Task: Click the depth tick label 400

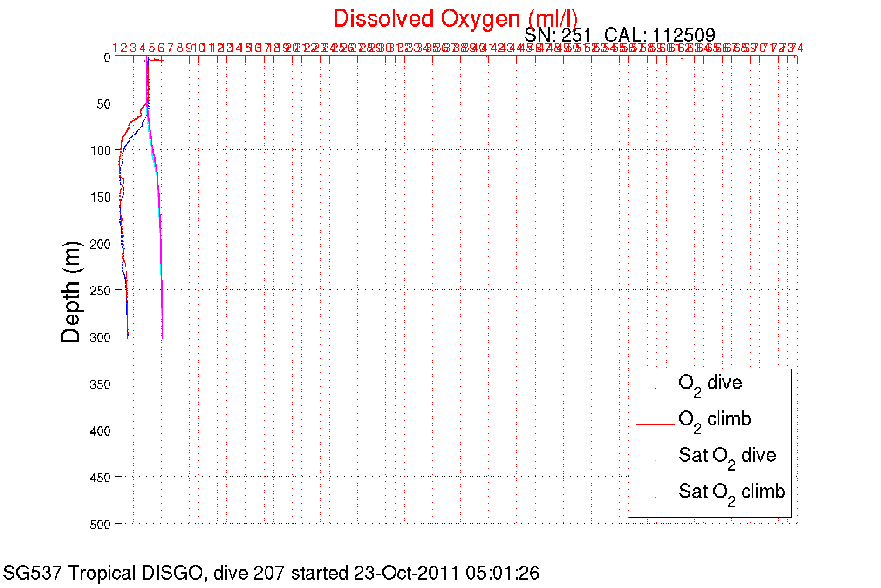Action: pos(101,431)
